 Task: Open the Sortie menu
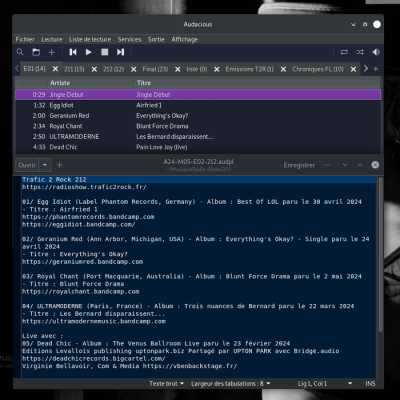point(156,39)
